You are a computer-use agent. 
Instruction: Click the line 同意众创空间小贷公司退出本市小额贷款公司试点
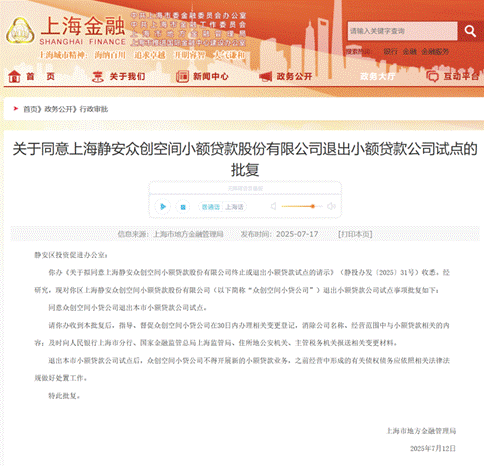tap(127, 308)
